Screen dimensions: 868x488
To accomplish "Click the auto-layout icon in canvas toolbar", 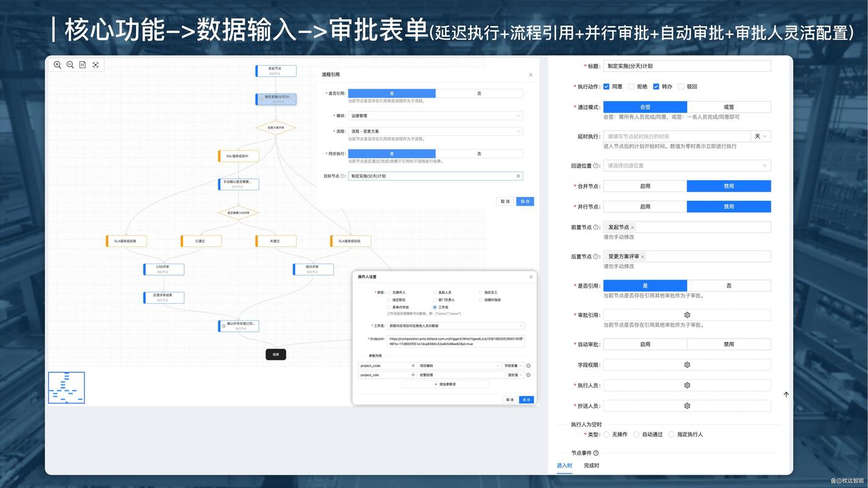I will (x=96, y=65).
